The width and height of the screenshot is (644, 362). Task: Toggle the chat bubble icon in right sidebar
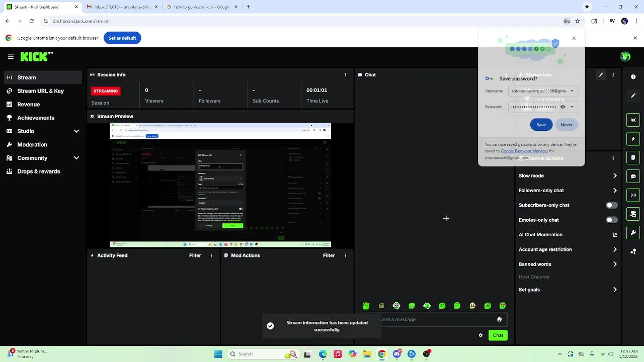click(633, 176)
